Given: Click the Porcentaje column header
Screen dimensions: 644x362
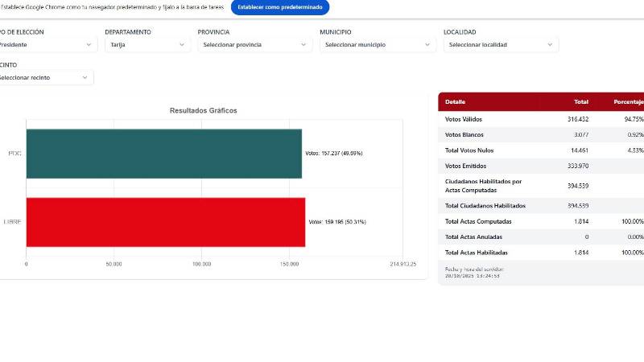Looking at the screenshot, I should 628,102.
